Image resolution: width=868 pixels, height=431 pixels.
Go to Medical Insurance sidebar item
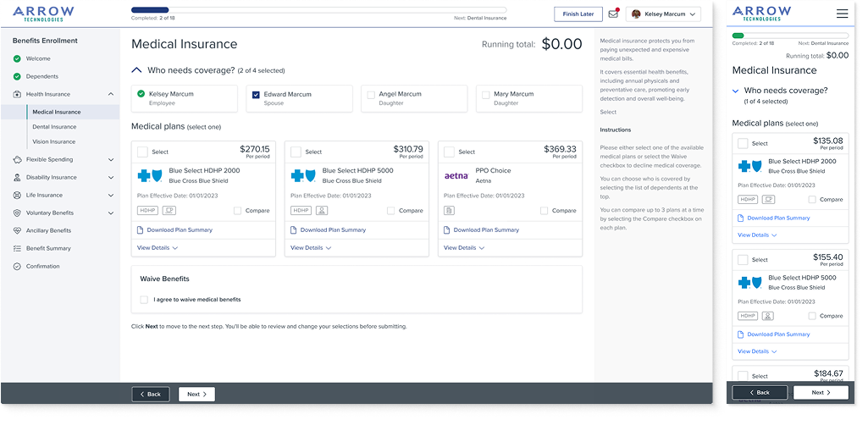point(57,112)
